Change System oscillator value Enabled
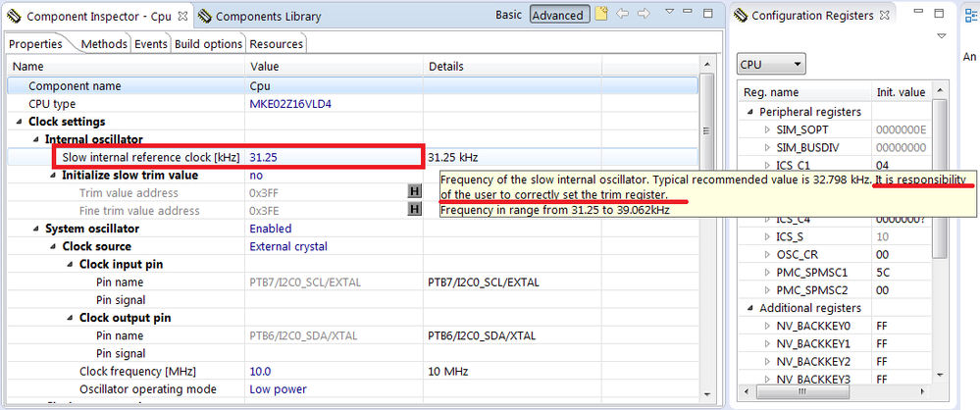The width and height of the screenshot is (980, 410). [335, 229]
